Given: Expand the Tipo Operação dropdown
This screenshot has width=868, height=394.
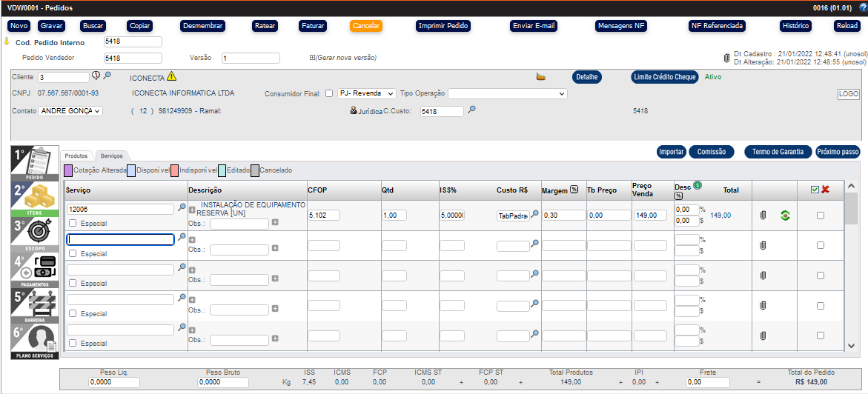Looking at the screenshot, I should click(507, 94).
